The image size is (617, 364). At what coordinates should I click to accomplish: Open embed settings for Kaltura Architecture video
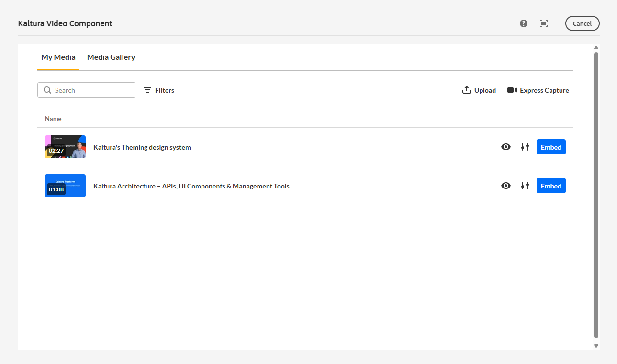pos(525,186)
